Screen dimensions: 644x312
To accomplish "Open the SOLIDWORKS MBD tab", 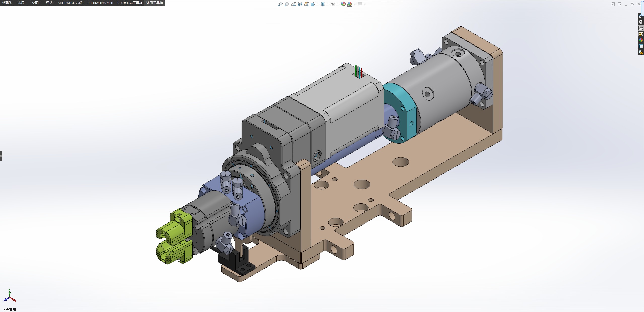I will (100, 3).
